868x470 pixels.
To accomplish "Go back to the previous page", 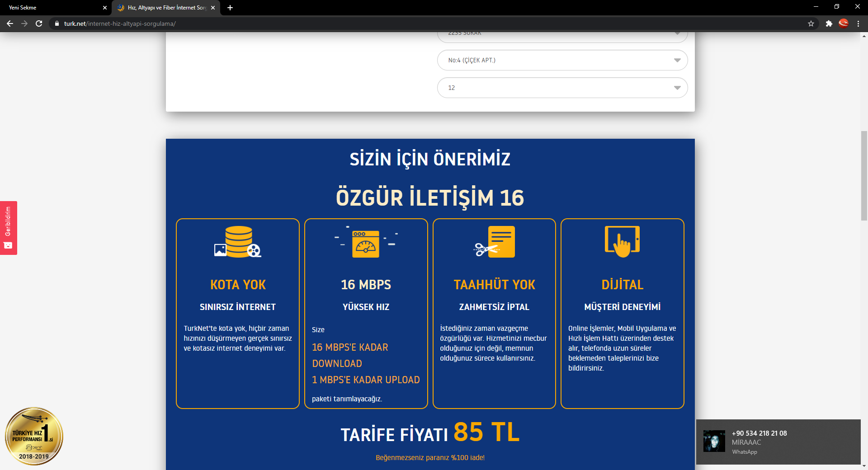I will (10, 23).
